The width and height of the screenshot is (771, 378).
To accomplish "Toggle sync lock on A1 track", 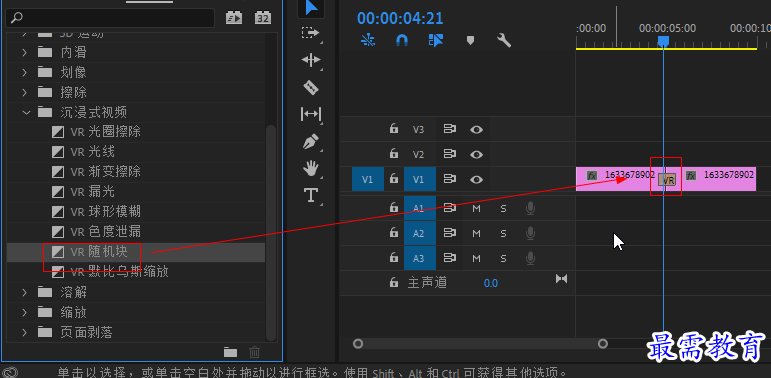I will [x=449, y=208].
